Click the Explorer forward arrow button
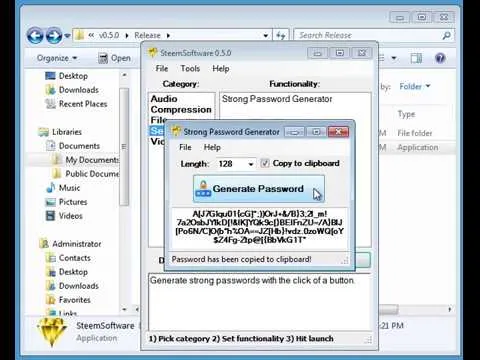 pos(54,35)
